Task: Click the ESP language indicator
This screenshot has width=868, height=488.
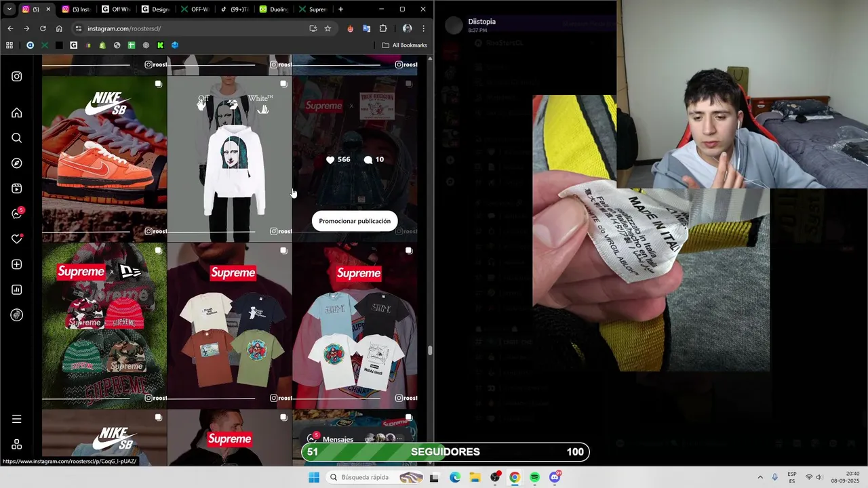Action: (792, 477)
